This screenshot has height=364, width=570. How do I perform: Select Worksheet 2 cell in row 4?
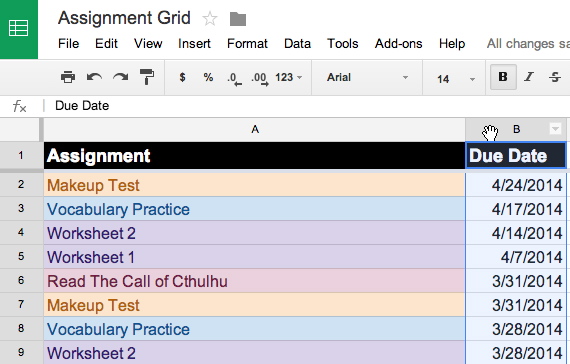click(x=254, y=233)
